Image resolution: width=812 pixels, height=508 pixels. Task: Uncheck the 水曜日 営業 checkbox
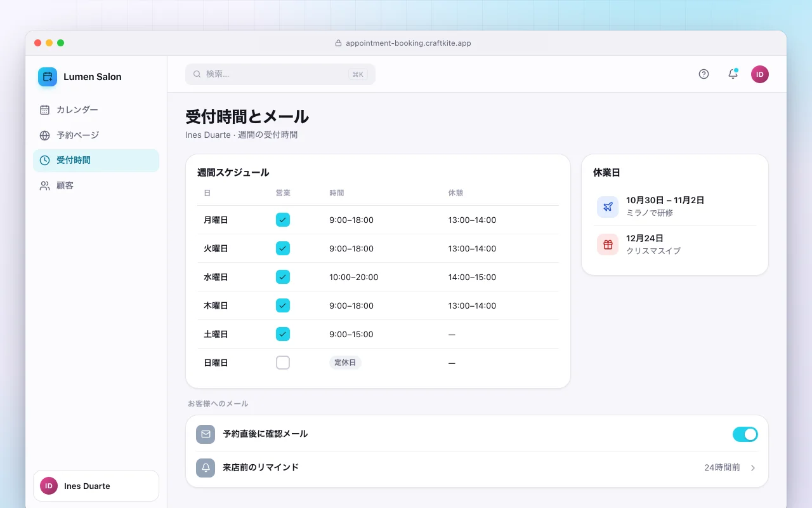click(x=283, y=277)
